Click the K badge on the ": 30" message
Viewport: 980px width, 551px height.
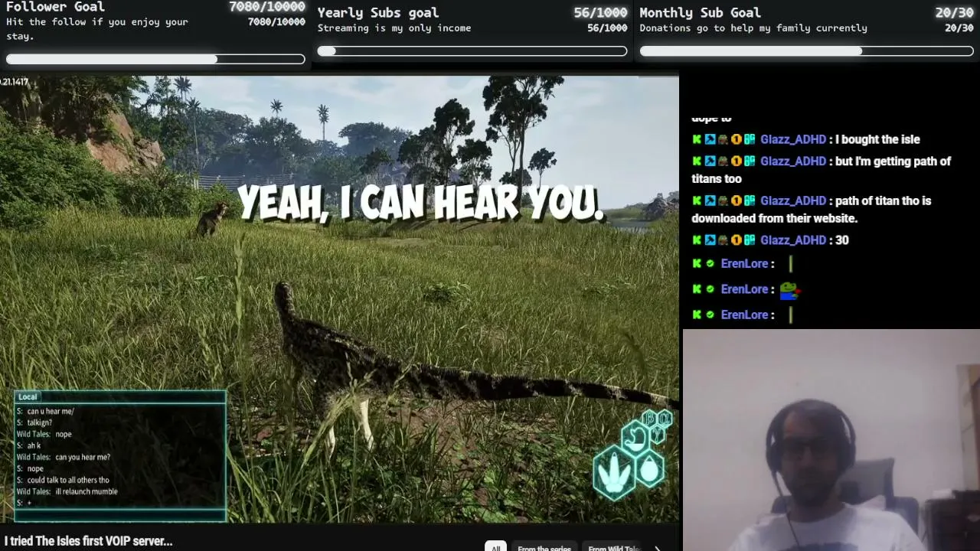(697, 240)
